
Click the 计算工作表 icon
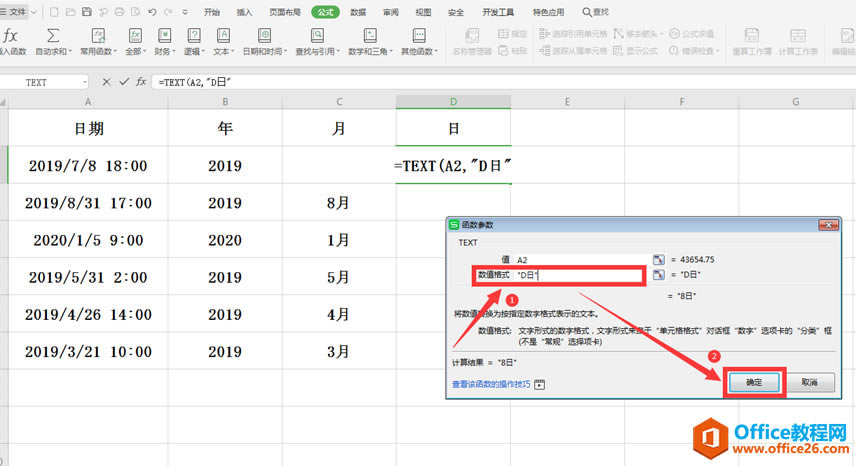tap(798, 36)
